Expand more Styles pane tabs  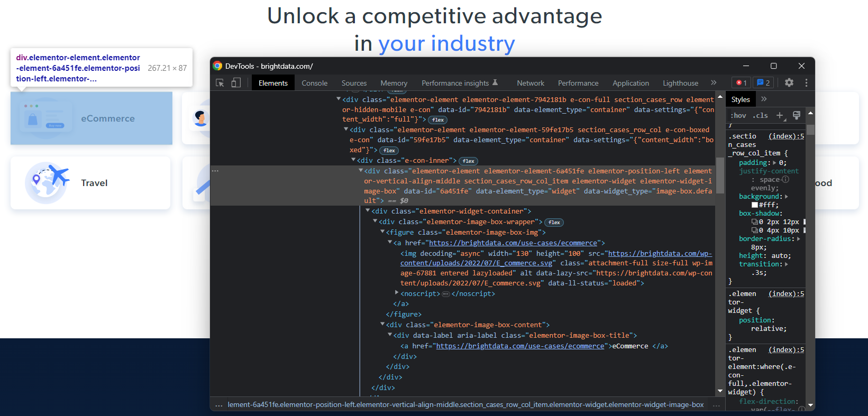tap(764, 99)
